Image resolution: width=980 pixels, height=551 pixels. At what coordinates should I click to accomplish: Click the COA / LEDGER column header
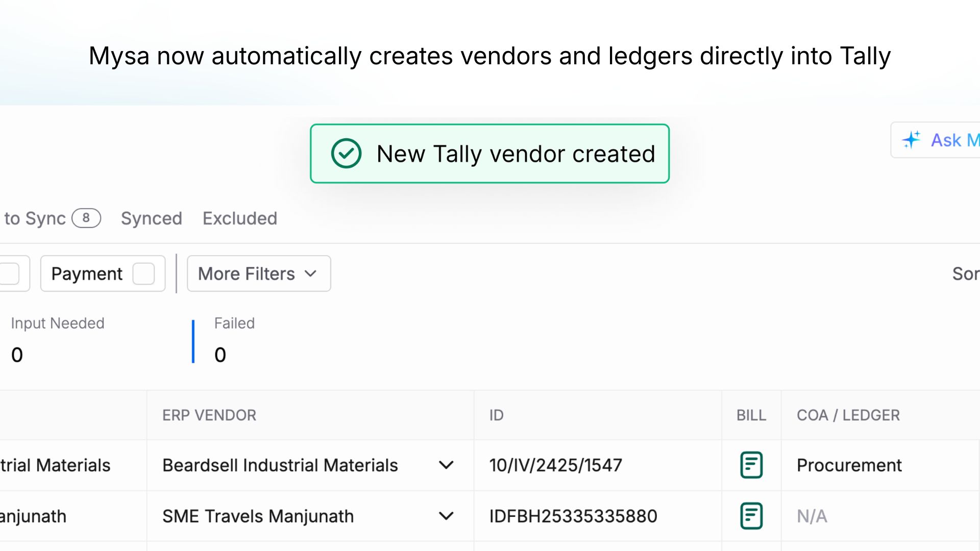tap(848, 415)
